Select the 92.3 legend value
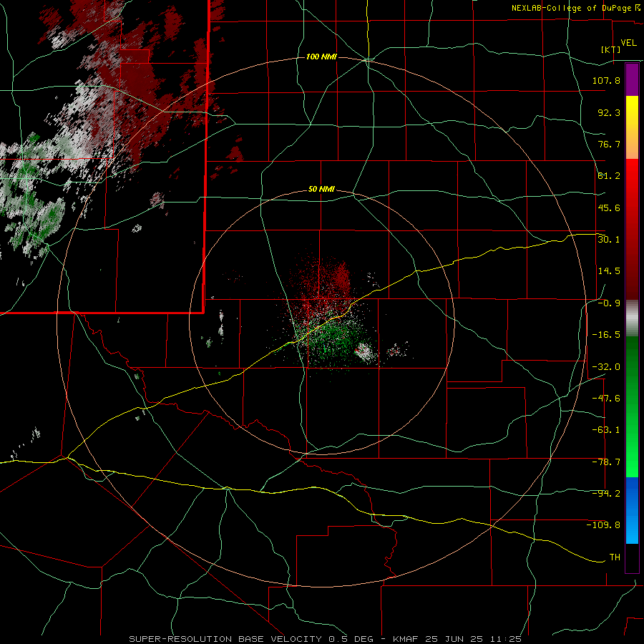The image size is (644, 644). [x=609, y=112]
